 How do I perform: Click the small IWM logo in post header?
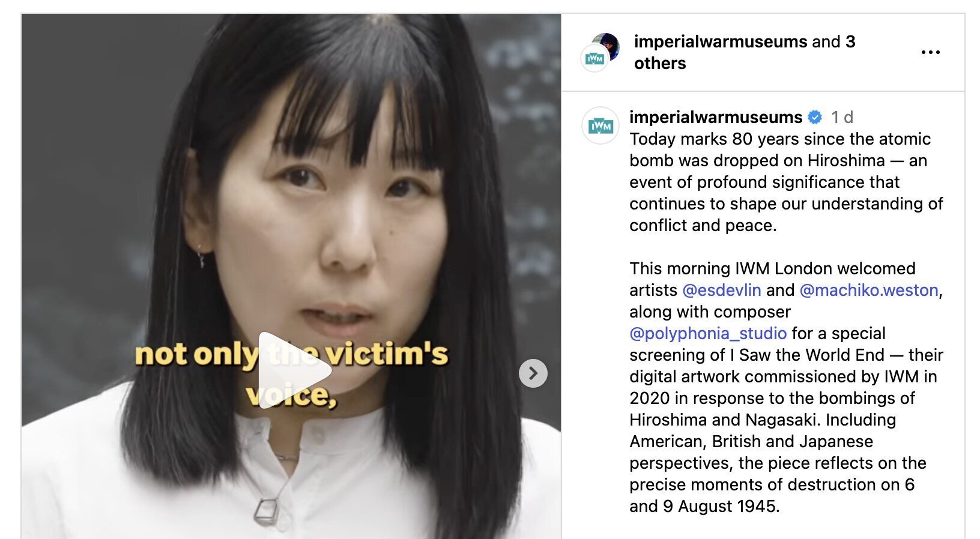point(594,59)
